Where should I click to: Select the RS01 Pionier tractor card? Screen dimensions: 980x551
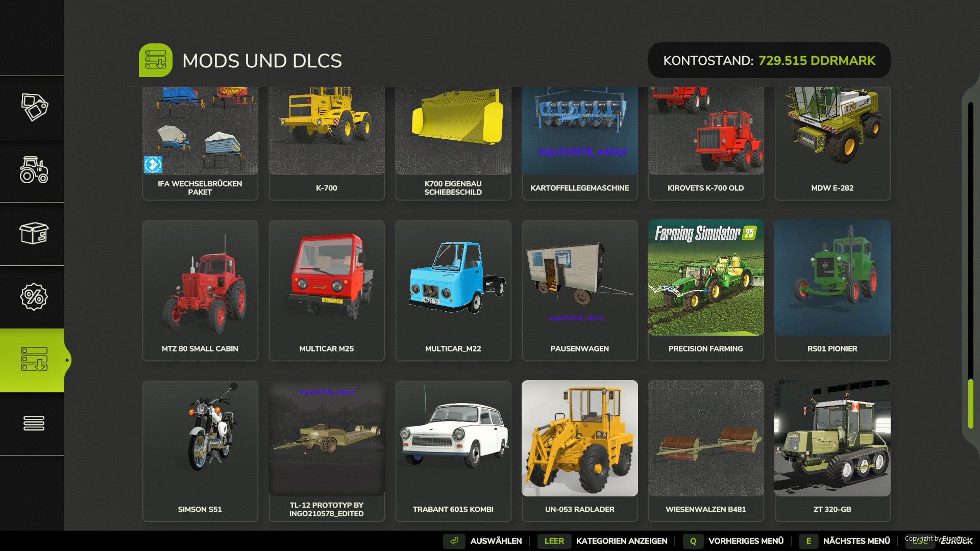[832, 290]
